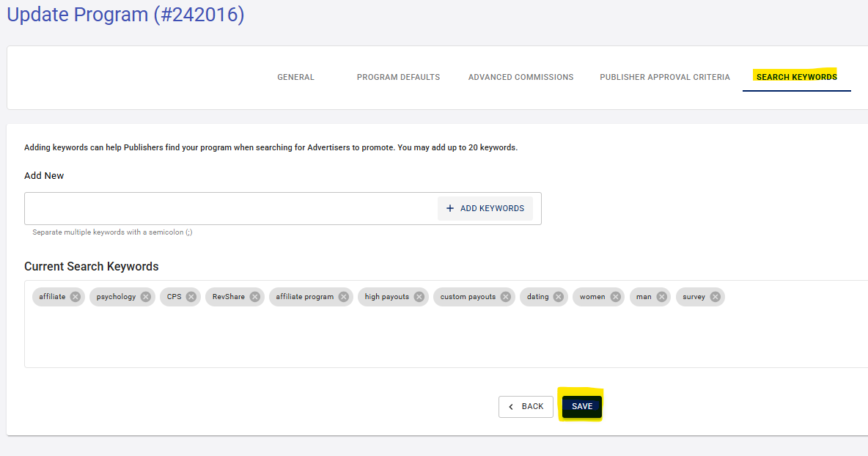Remove the 'man' keyword chip
The width and height of the screenshot is (868, 456).
coord(662,297)
